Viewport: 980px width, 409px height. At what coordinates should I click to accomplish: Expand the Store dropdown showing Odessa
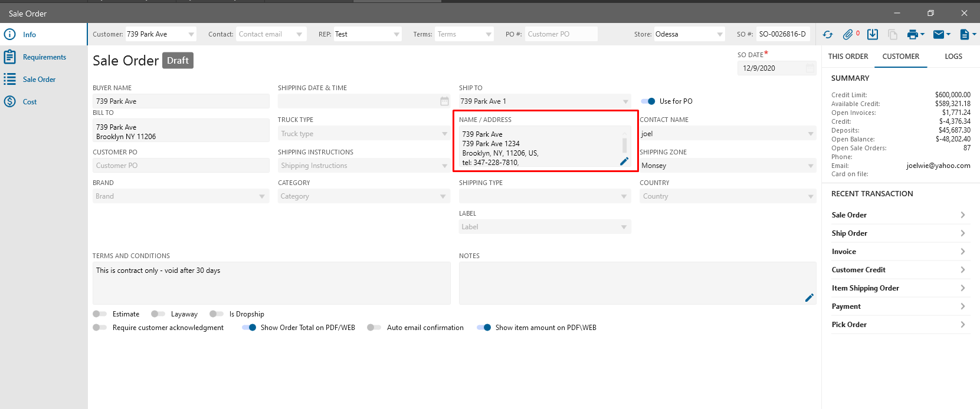pyautogui.click(x=720, y=34)
